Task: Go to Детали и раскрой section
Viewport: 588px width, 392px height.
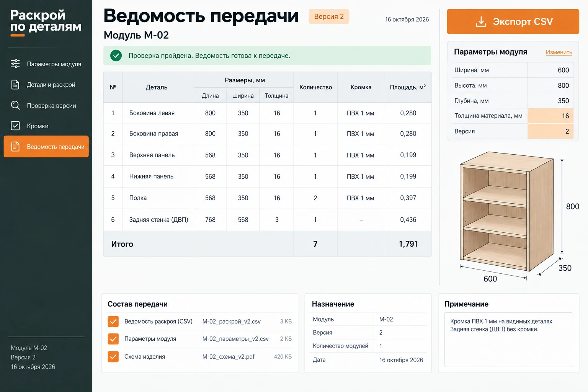Action: [x=46, y=85]
